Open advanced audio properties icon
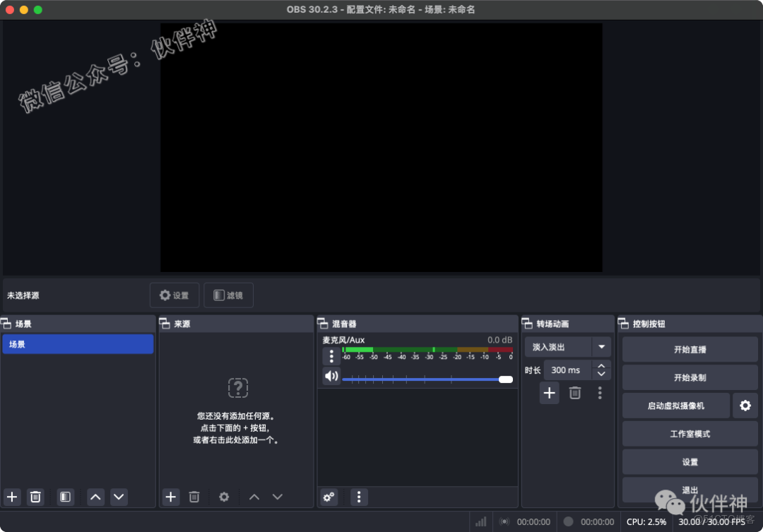 click(328, 497)
